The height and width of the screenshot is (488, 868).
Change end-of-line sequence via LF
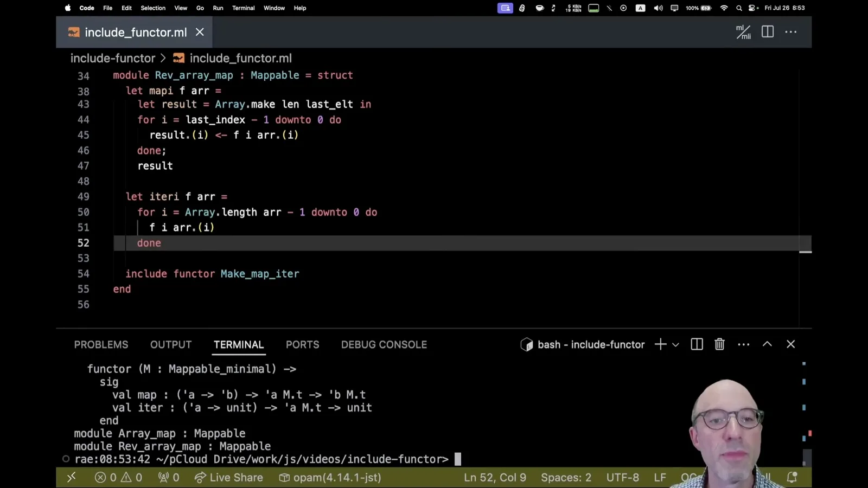point(660,477)
